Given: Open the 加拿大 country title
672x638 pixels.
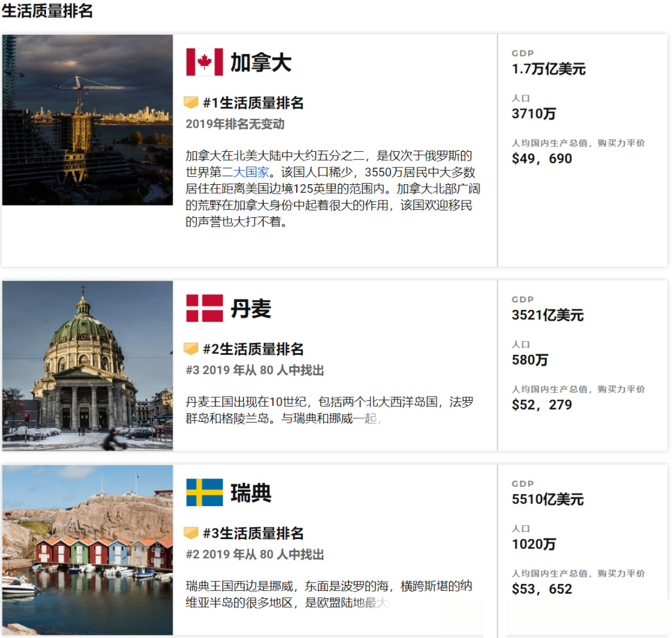Looking at the screenshot, I should point(261,63).
